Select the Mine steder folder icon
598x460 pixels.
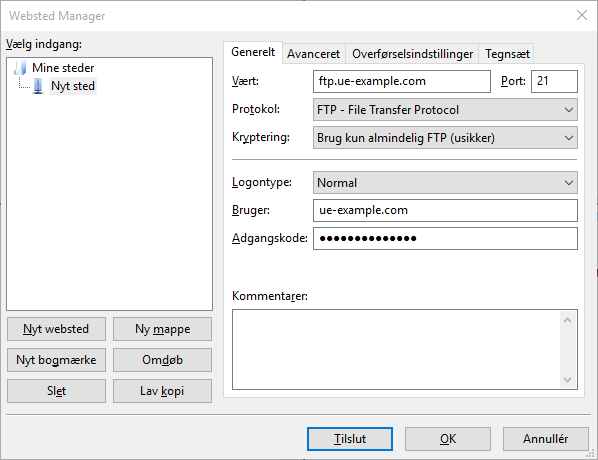[x=20, y=68]
